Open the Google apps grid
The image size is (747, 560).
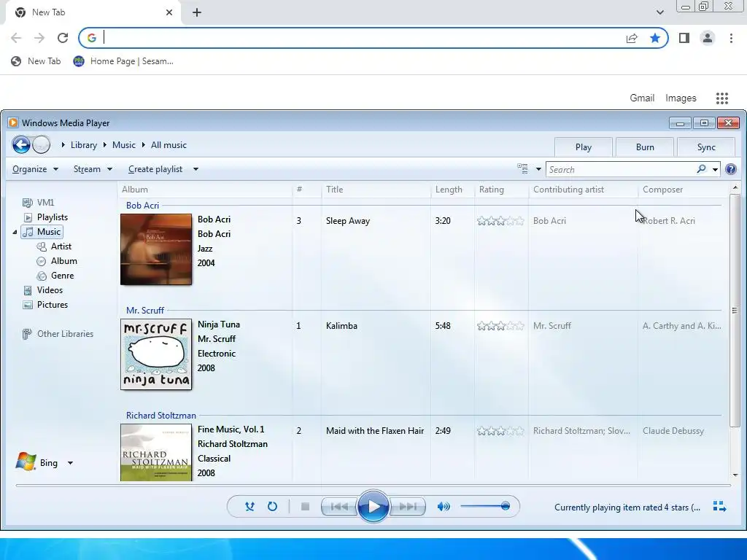coord(722,98)
